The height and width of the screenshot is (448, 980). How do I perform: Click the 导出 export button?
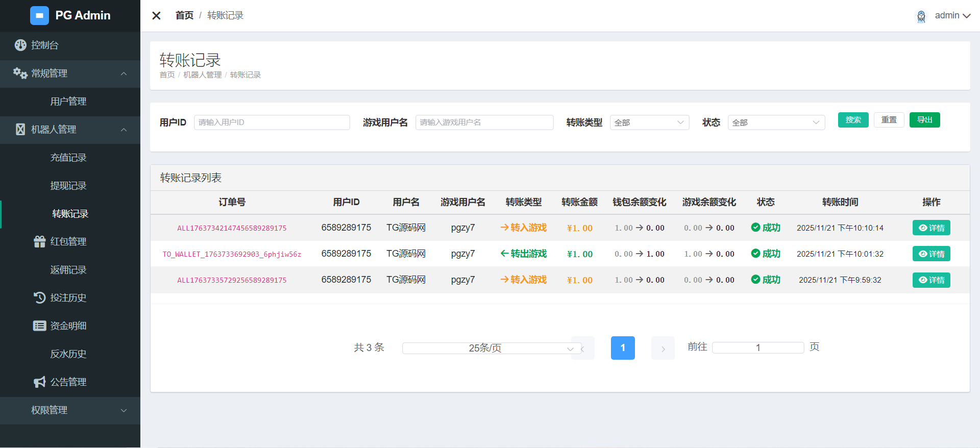[x=924, y=120]
